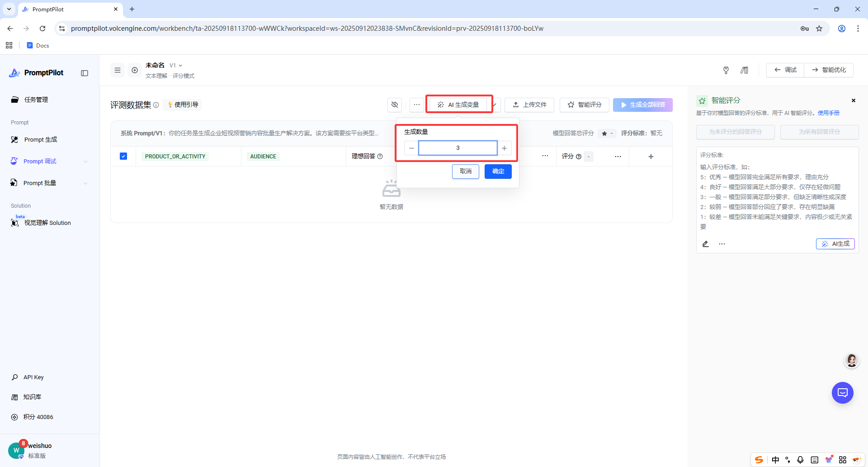
Task: Expand the Prompt 调试 submenu chevron
Action: [85, 162]
